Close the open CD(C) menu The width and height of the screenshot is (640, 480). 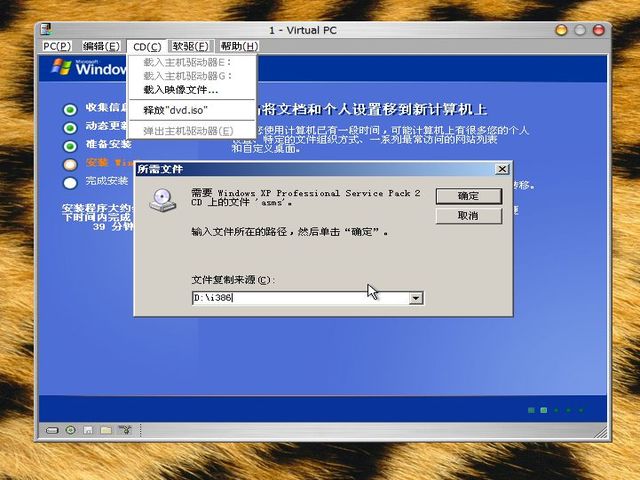[147, 47]
